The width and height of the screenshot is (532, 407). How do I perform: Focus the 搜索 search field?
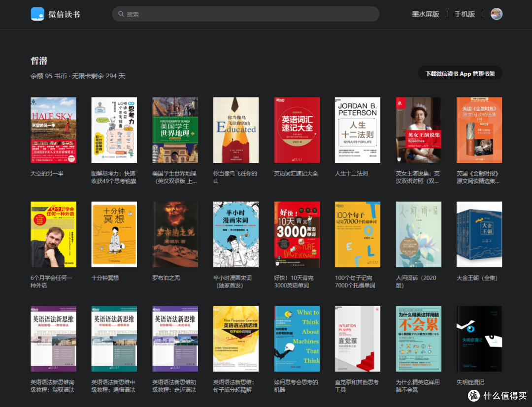245,14
